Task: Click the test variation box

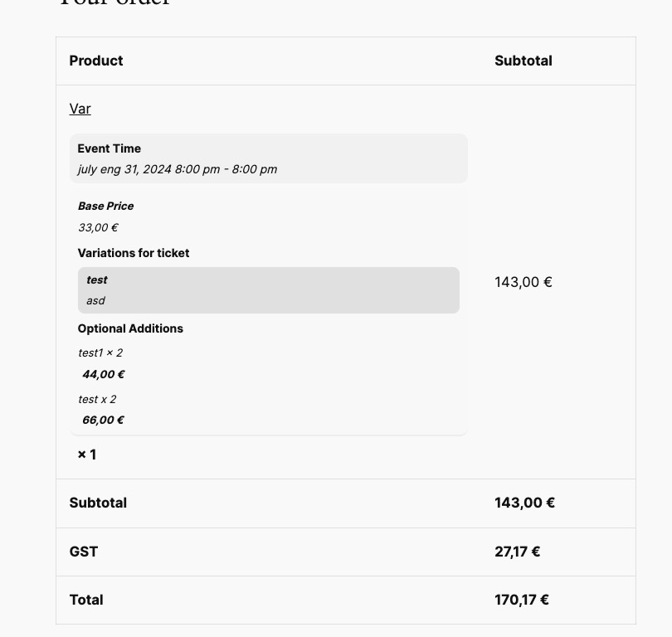Action: coord(269,290)
